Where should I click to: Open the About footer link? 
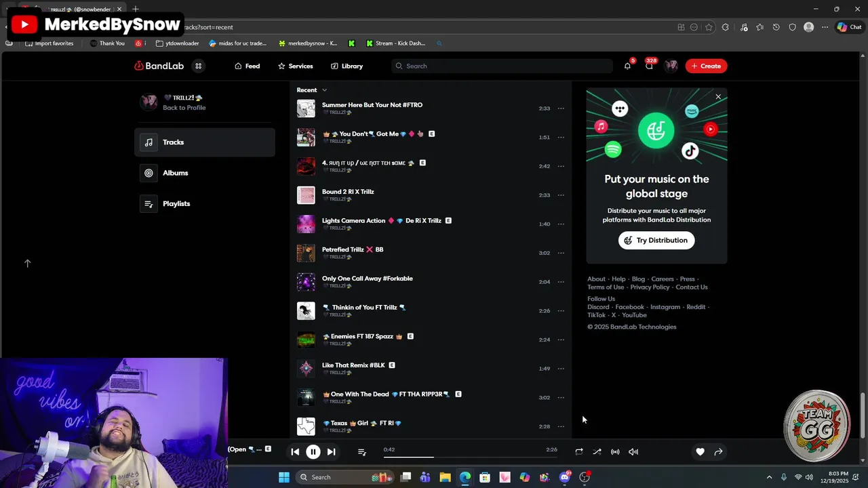point(596,279)
